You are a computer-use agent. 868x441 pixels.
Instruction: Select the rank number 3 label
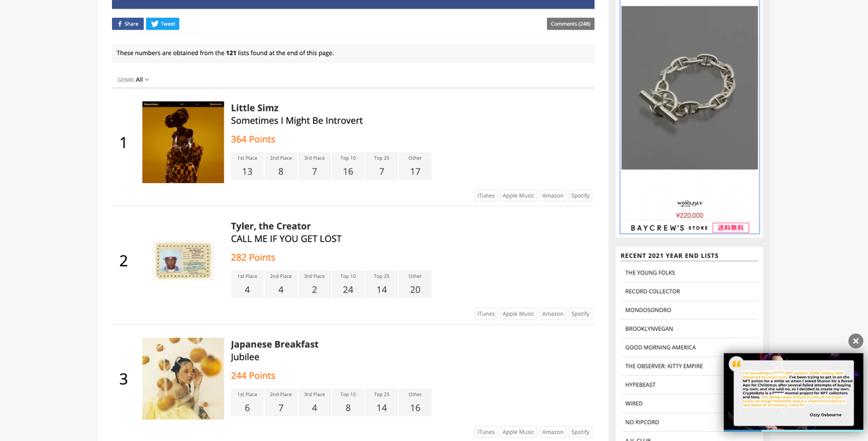click(123, 379)
